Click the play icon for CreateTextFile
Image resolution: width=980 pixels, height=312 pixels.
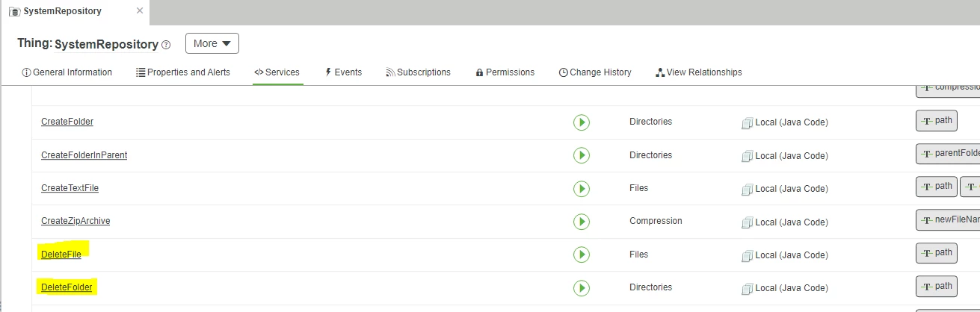(582, 189)
